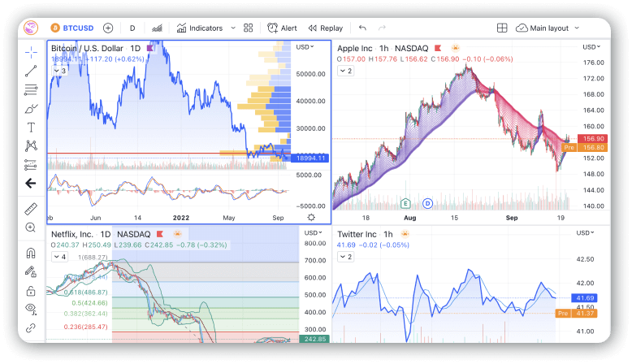Click the Netflix session sun icon

click(x=177, y=234)
